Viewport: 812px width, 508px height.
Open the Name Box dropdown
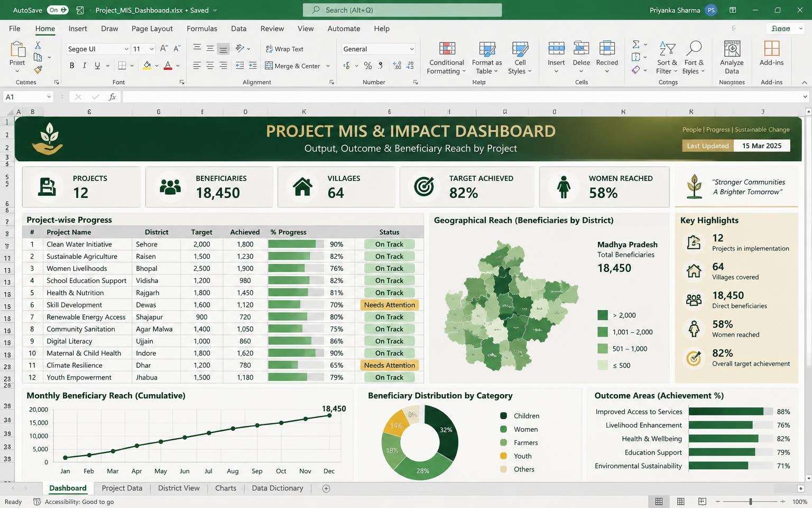(49, 97)
